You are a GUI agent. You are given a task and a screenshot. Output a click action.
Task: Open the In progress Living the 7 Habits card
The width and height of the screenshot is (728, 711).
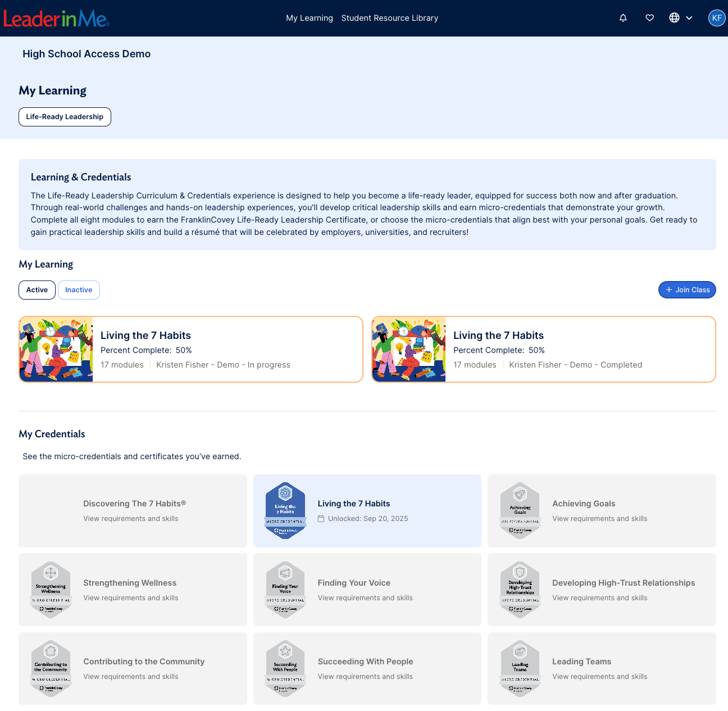(x=191, y=349)
